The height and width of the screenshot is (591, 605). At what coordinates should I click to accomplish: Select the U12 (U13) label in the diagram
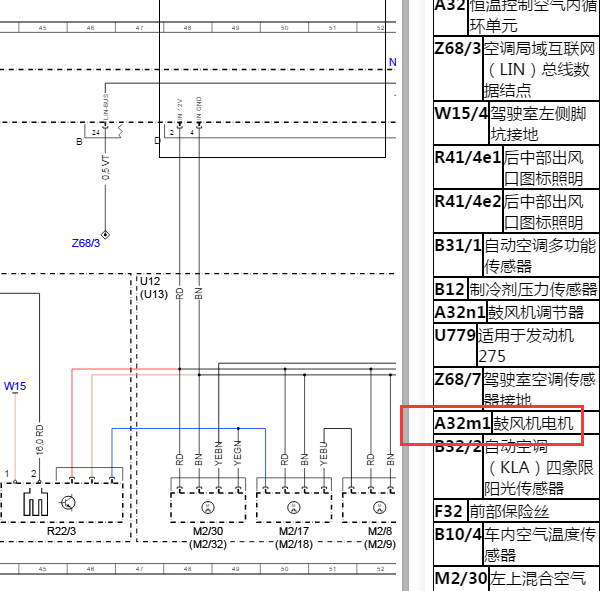[154, 287]
